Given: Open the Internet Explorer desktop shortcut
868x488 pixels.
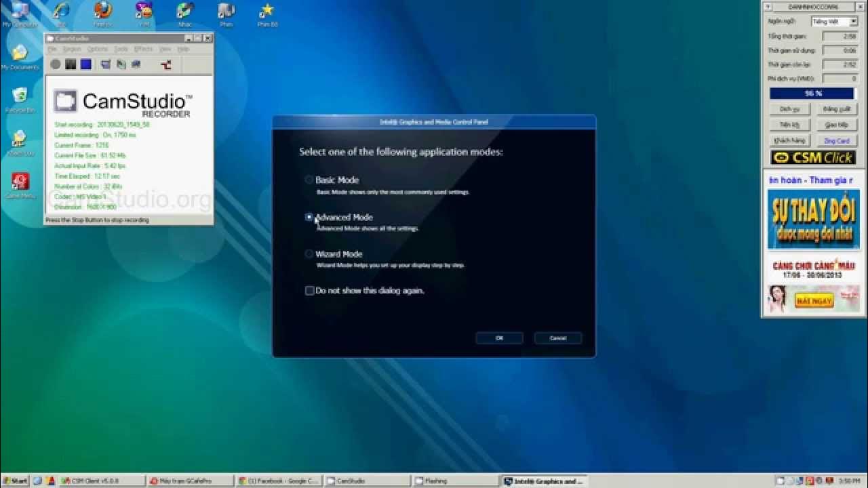Looking at the screenshot, I should pyautogui.click(x=61, y=15).
